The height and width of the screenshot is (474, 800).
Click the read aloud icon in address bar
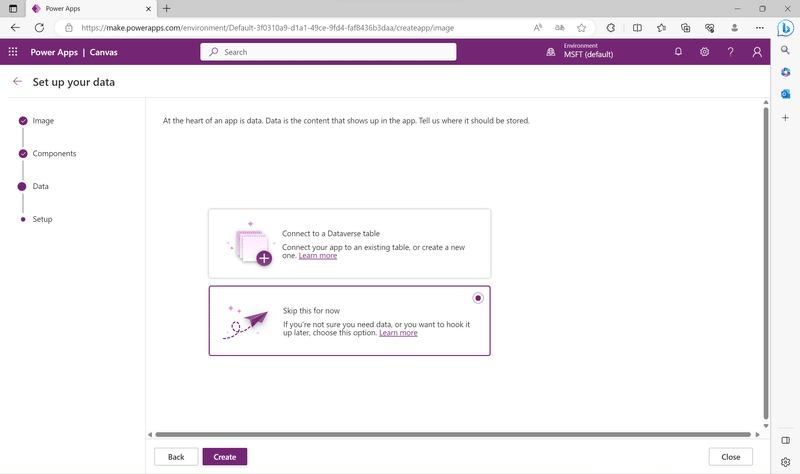(x=538, y=28)
